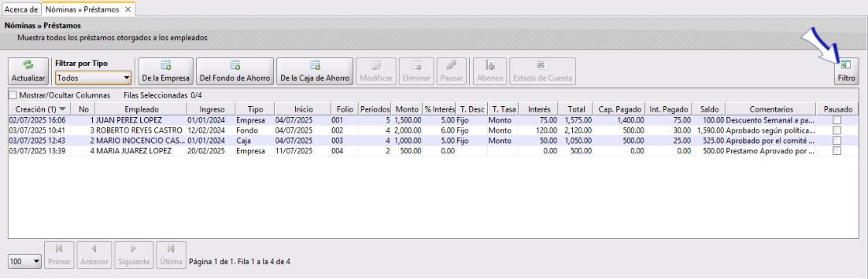Add a loan De la Caja de Ahorro
This screenshot has height=279, width=868.
315,71
